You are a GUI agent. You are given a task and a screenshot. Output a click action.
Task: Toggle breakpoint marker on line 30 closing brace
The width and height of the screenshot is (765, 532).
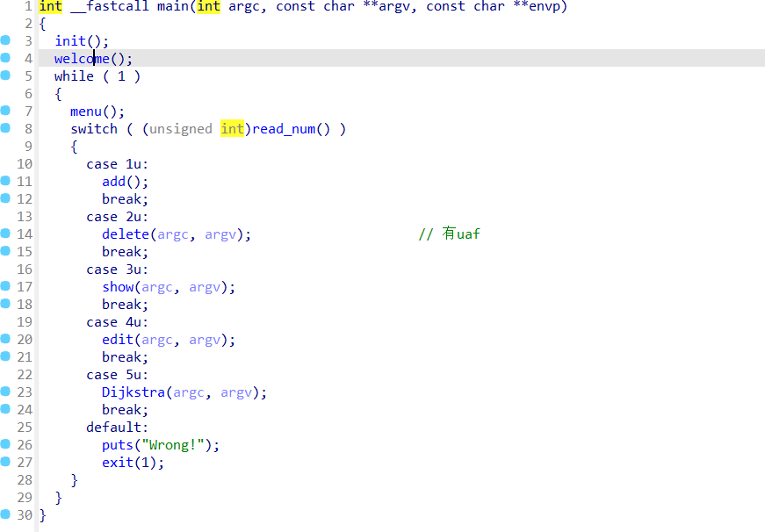pos(5,515)
